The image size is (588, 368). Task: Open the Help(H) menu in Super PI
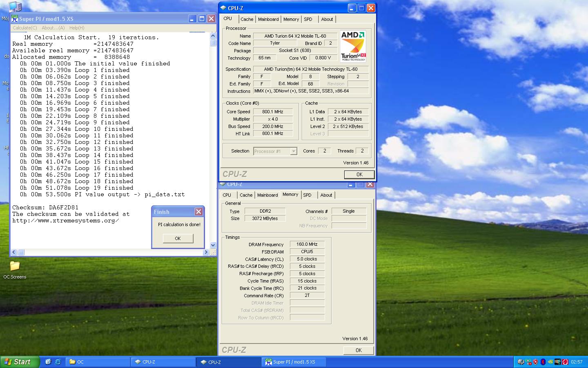(x=77, y=28)
